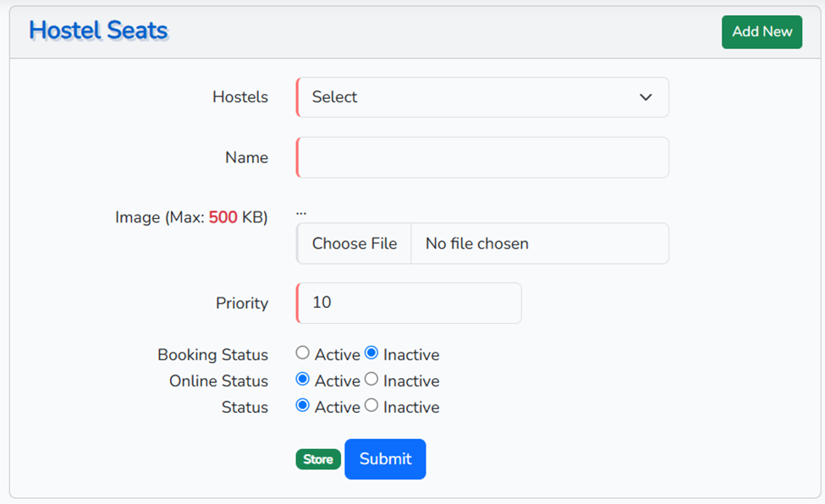Click the Priority field label
Screen dimensions: 825x504
pyautogui.click(x=242, y=303)
